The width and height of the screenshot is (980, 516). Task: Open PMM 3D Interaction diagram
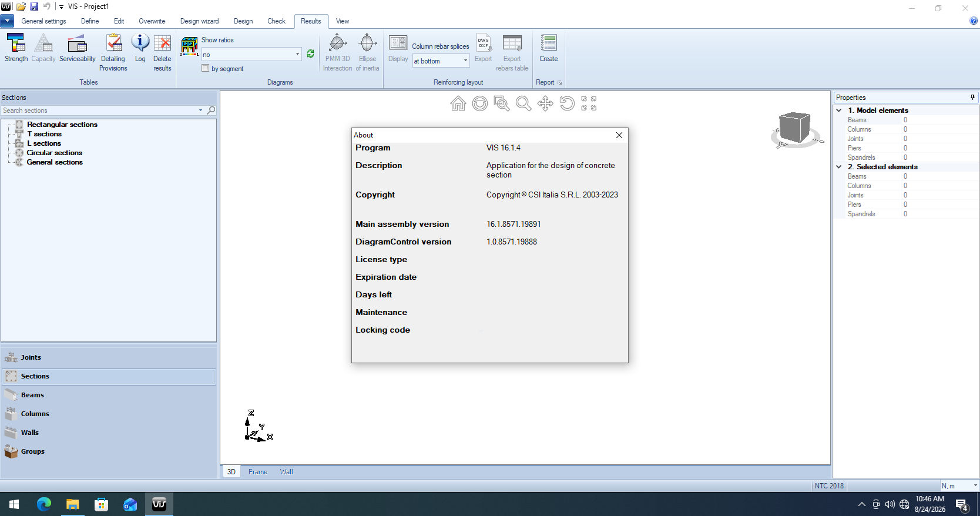point(337,52)
